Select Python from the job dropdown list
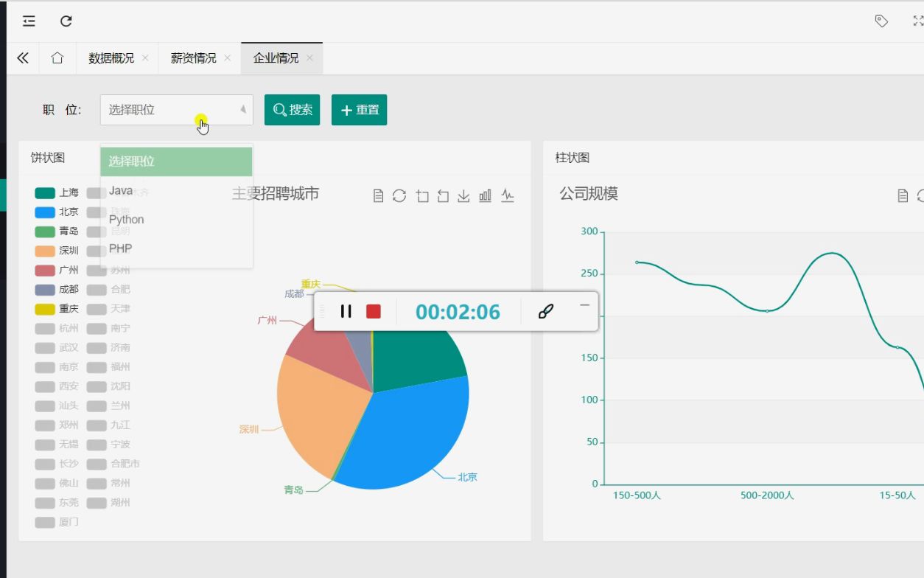This screenshot has width=924, height=578. tap(125, 219)
